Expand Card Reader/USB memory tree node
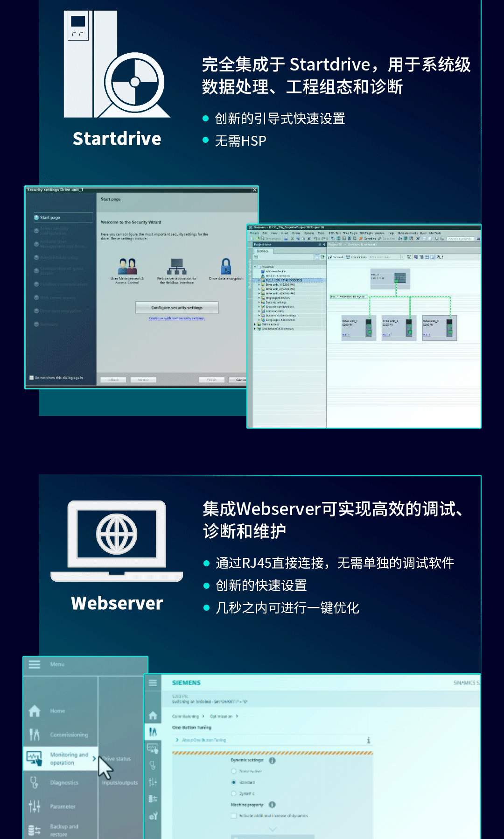504x839 pixels. pyautogui.click(x=255, y=329)
